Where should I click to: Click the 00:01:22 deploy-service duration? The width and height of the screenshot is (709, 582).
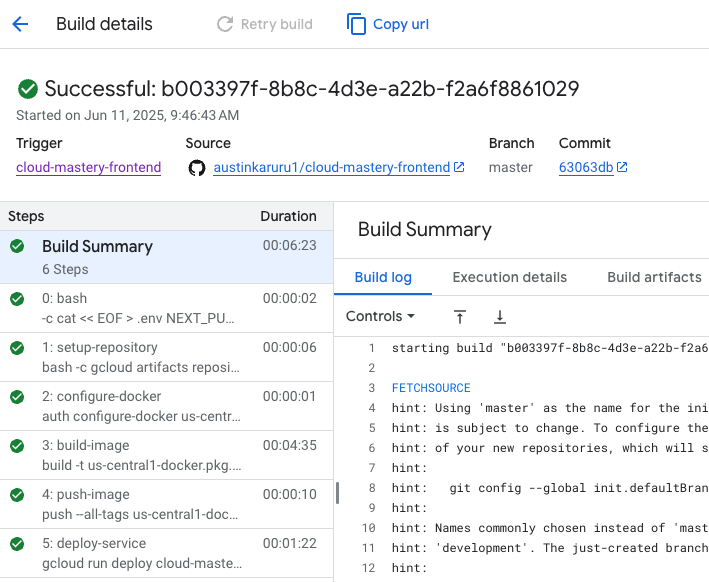[290, 543]
